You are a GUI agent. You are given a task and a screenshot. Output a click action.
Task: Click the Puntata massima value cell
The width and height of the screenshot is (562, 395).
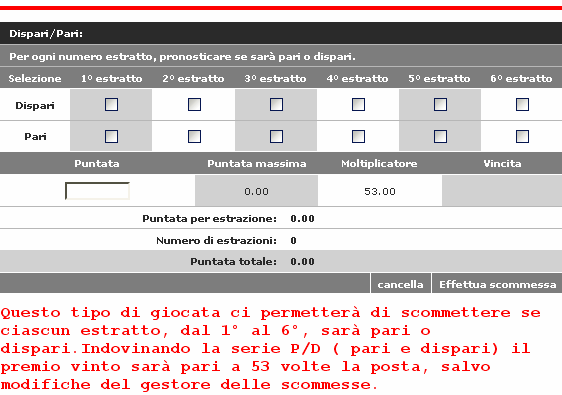tap(256, 191)
